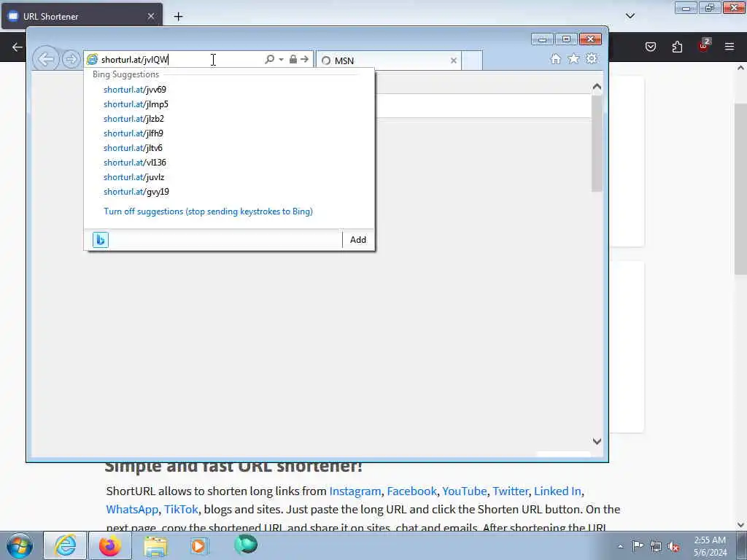
Task: Click the TikTok link on ShortURL page
Action: tap(181, 509)
